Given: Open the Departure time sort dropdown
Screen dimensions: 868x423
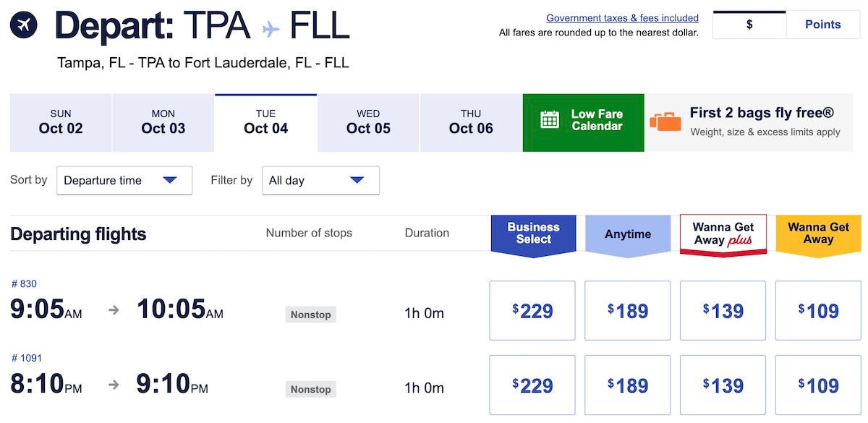Looking at the screenshot, I should 124,180.
